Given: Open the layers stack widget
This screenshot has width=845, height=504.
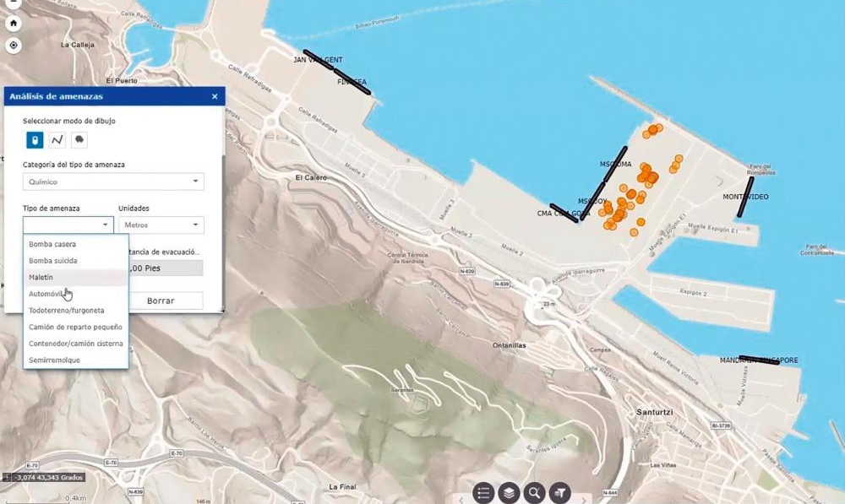Looking at the screenshot, I should click(509, 492).
